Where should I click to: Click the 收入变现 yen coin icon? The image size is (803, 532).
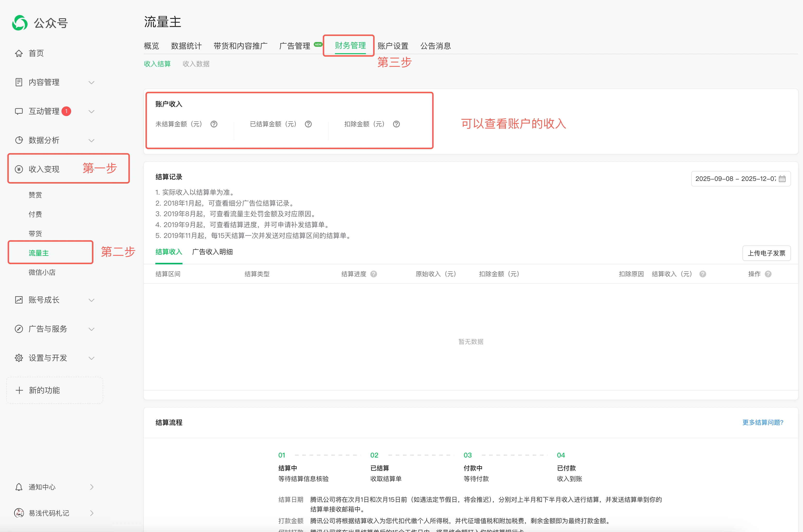pyautogui.click(x=19, y=169)
